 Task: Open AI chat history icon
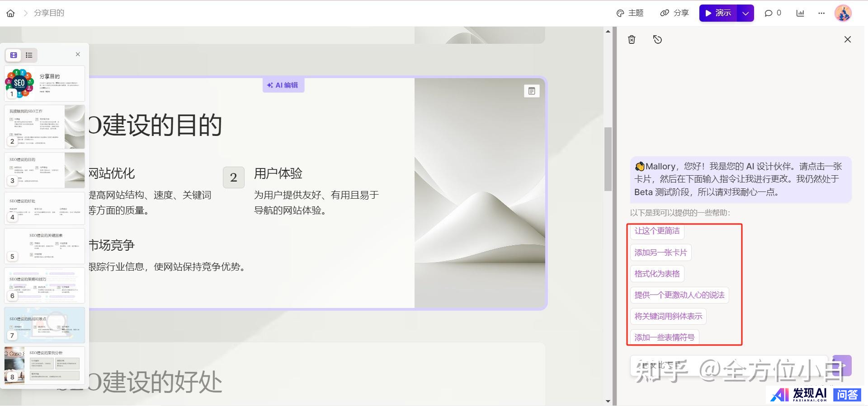pos(657,40)
